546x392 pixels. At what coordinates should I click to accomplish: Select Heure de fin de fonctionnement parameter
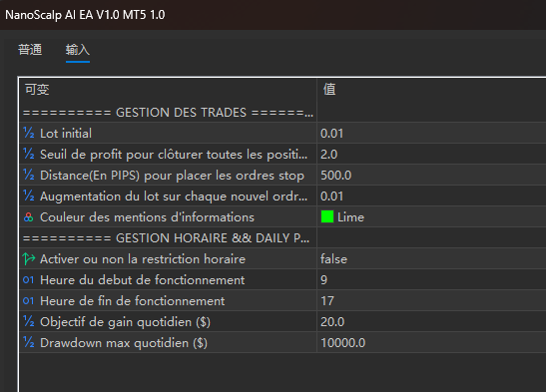(x=133, y=301)
